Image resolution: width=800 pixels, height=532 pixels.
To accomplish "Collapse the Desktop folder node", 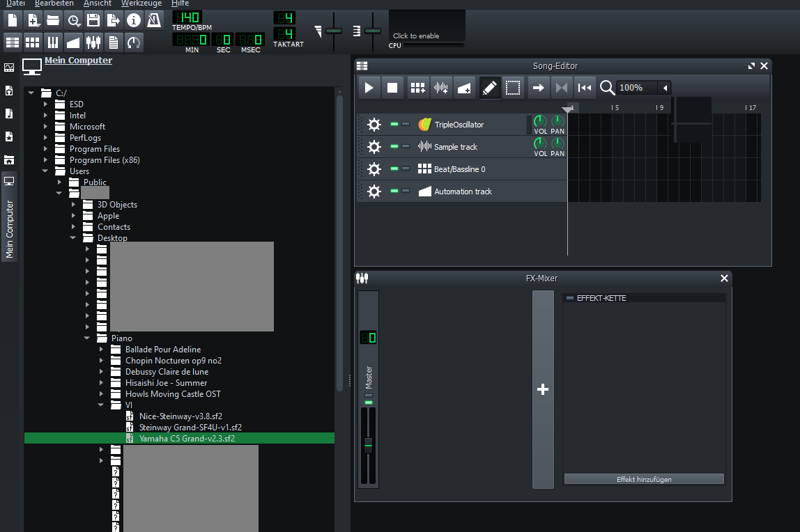I will click(x=73, y=237).
